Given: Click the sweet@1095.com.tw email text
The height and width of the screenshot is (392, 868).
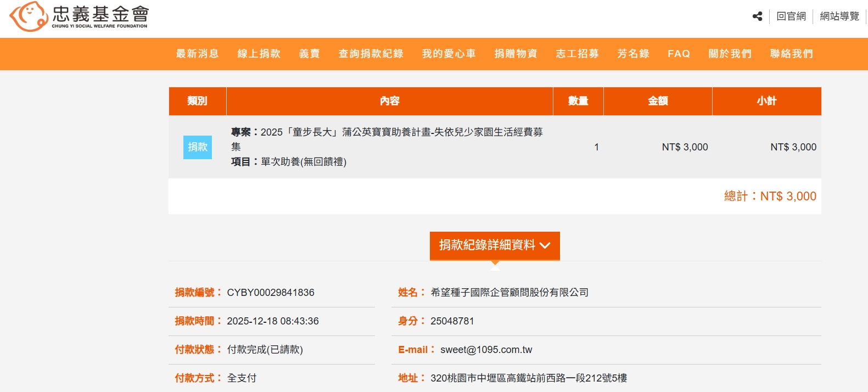Looking at the screenshot, I should pos(486,350).
